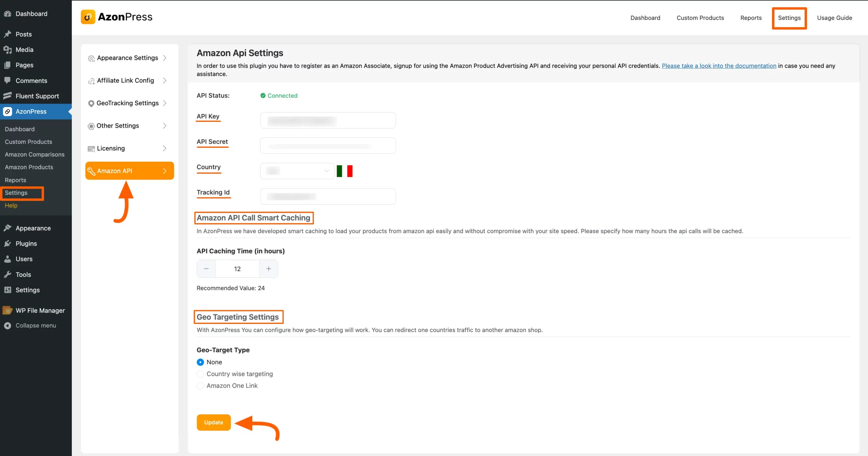Click the AzonPress logo icon
Viewport: 868px width, 456px height.
coord(88,17)
